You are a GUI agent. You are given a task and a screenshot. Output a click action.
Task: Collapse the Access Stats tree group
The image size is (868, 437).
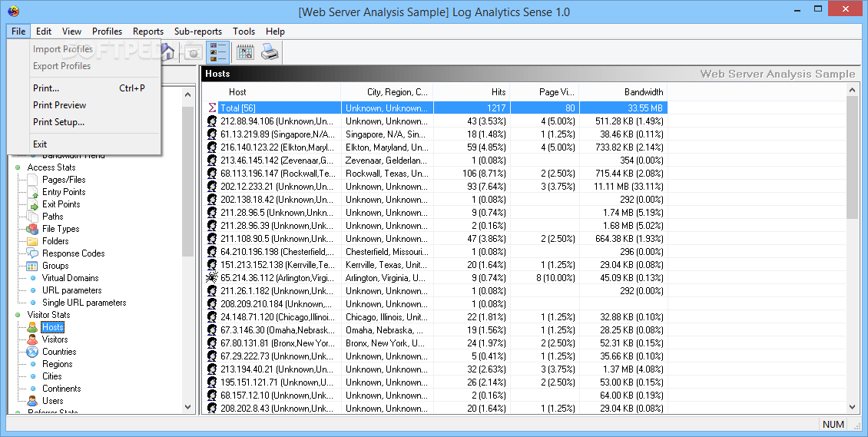coord(18,167)
